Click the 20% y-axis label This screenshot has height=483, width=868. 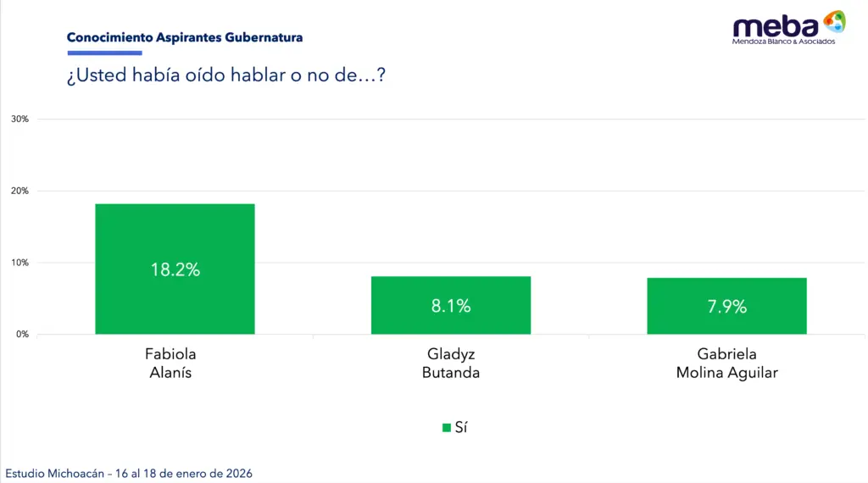19,192
